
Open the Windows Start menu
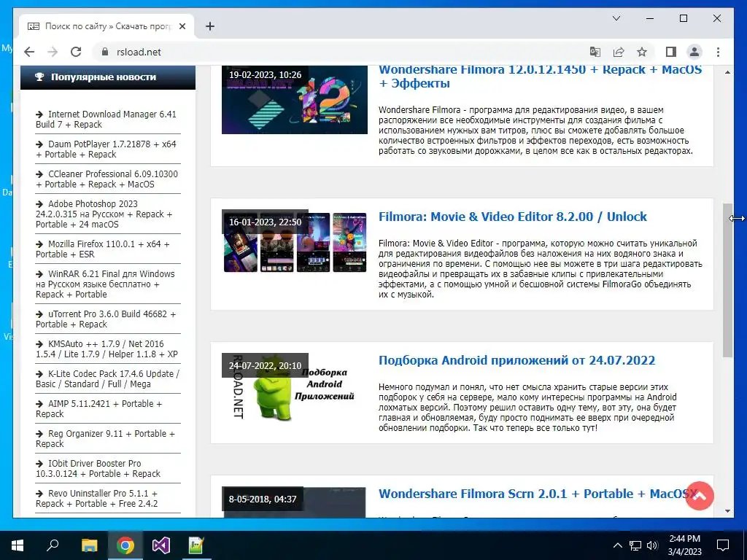click(18, 545)
